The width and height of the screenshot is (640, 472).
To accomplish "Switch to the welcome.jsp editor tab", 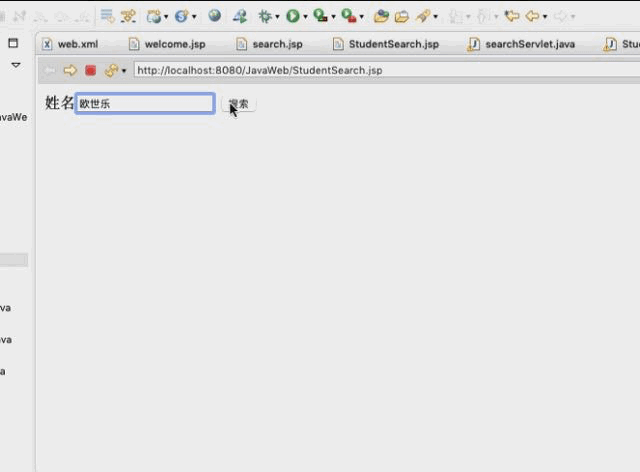I will [167, 44].
